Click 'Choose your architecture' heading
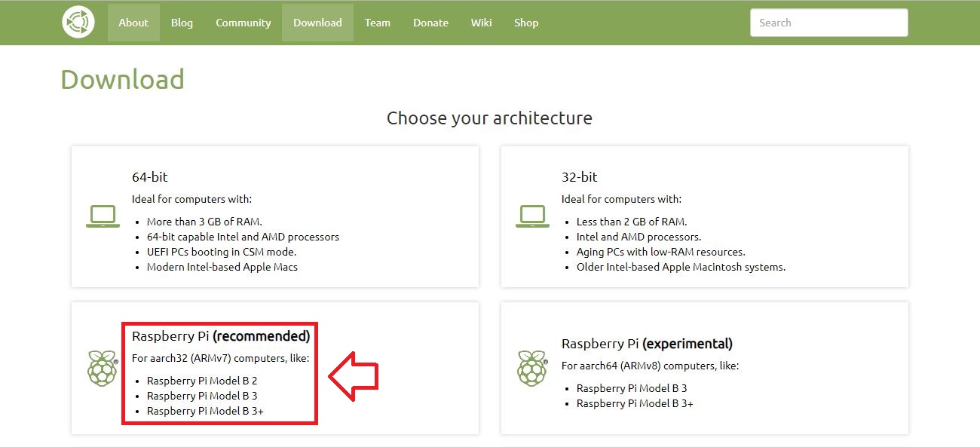This screenshot has width=980, height=447. pyautogui.click(x=490, y=118)
